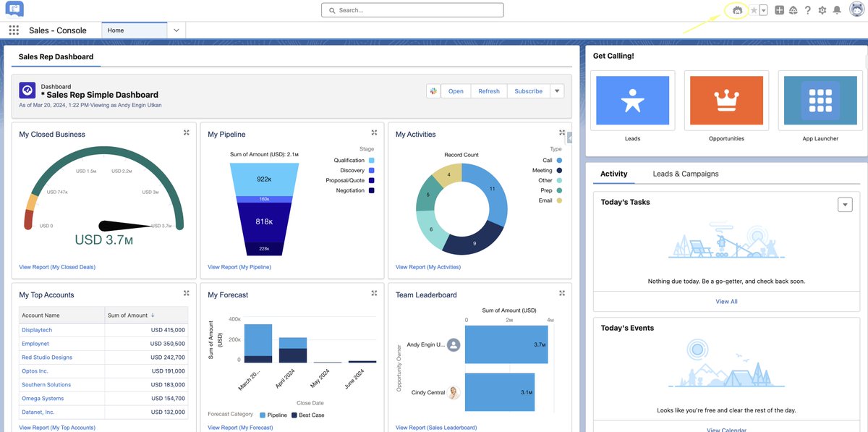Viewport: 868px width, 432px height.
Task: Open the Setup gear icon
Action: click(x=821, y=9)
